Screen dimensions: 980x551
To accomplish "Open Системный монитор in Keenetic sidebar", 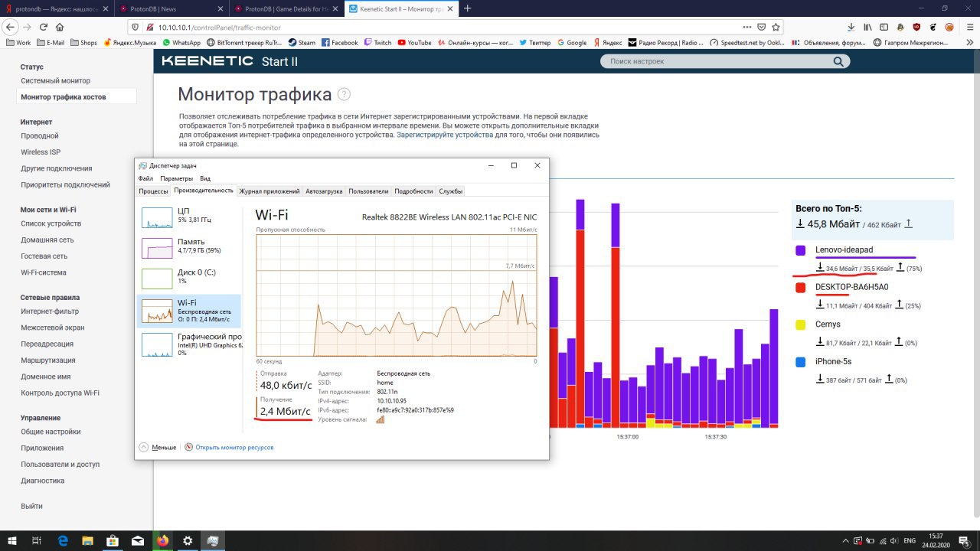I will pyautogui.click(x=55, y=80).
